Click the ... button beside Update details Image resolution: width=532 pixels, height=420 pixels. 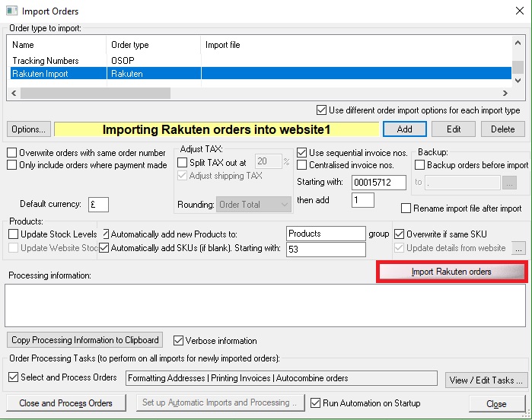point(518,248)
